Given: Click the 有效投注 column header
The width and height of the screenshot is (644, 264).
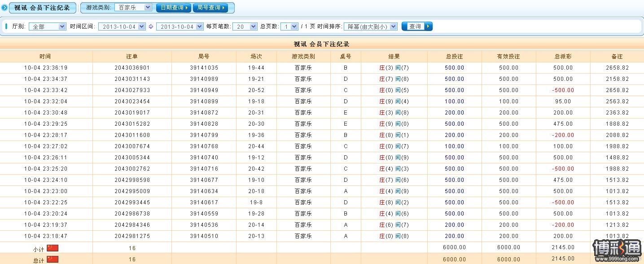Looking at the screenshot, I should [508, 57].
